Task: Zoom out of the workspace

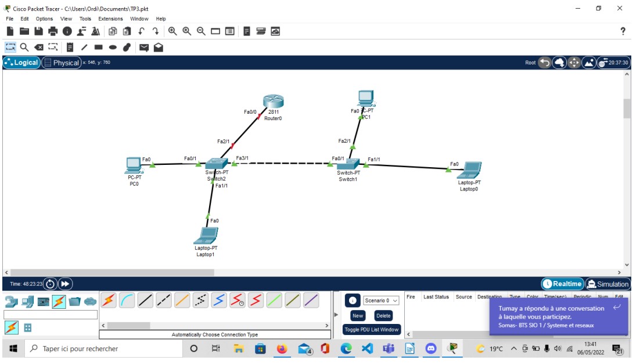Action: 201,31
